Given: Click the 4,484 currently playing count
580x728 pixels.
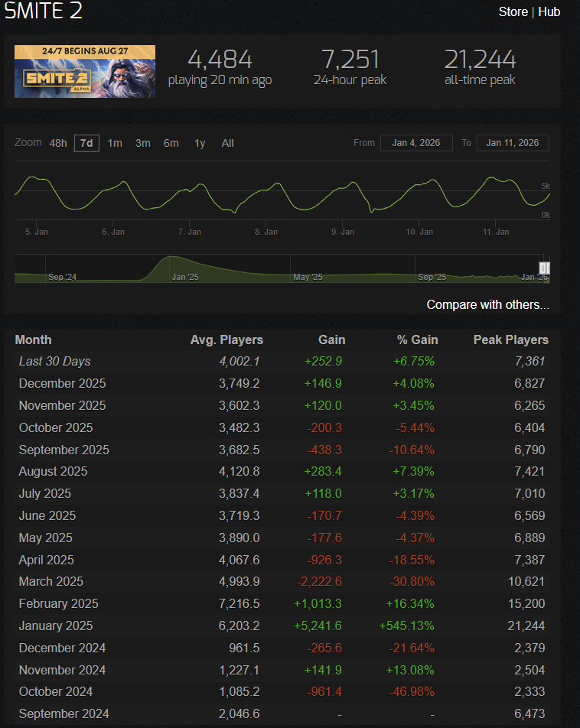Looking at the screenshot, I should 220,60.
